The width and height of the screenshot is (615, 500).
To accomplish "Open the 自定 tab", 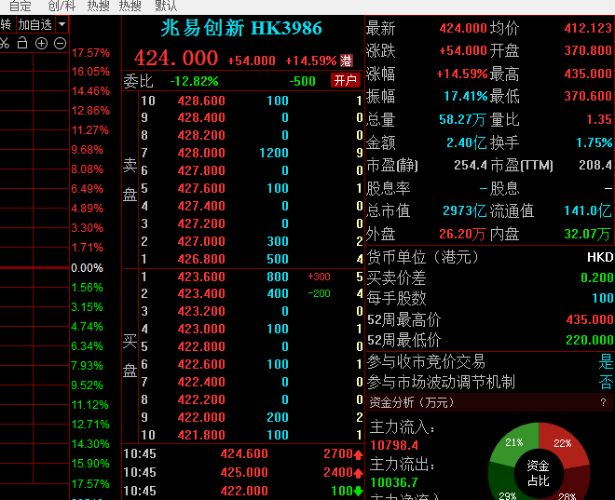I will coord(20,5).
